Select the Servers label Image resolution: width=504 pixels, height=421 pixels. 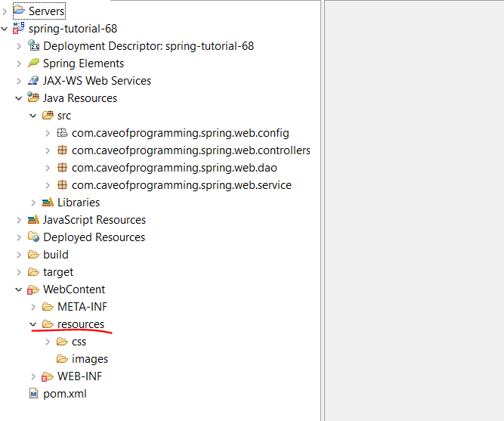47,11
